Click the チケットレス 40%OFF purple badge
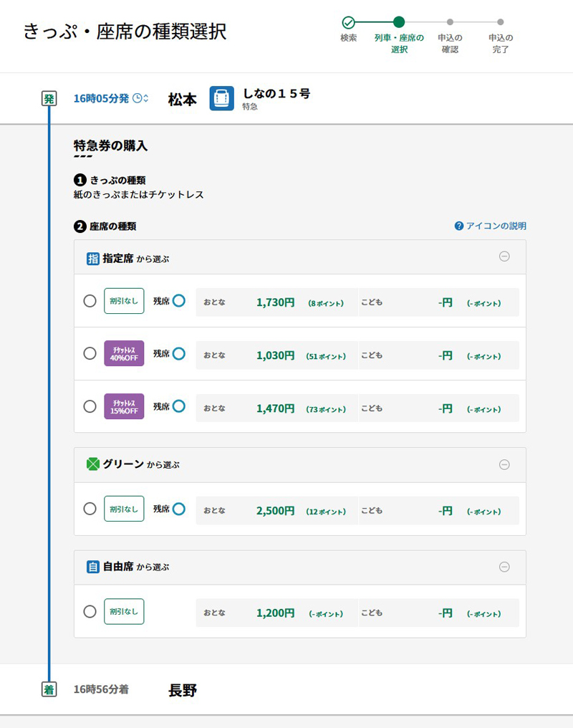The image size is (573, 728). [x=124, y=353]
